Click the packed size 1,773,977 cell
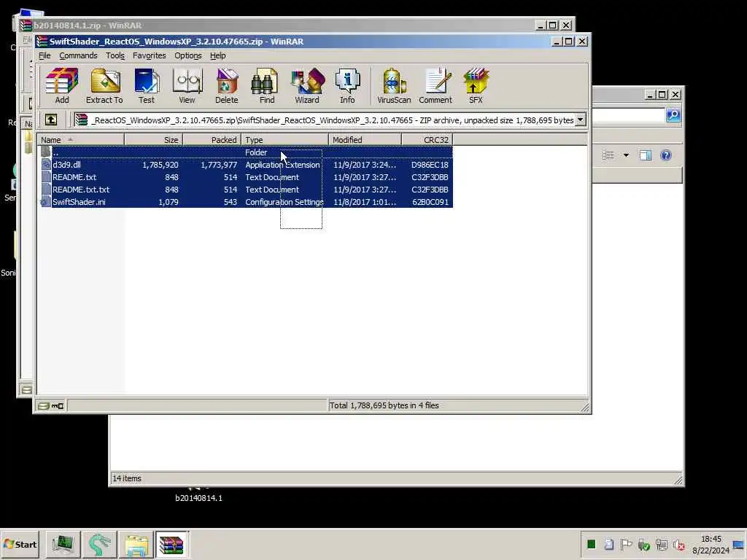Viewport: 747px width, 560px height. (218, 165)
